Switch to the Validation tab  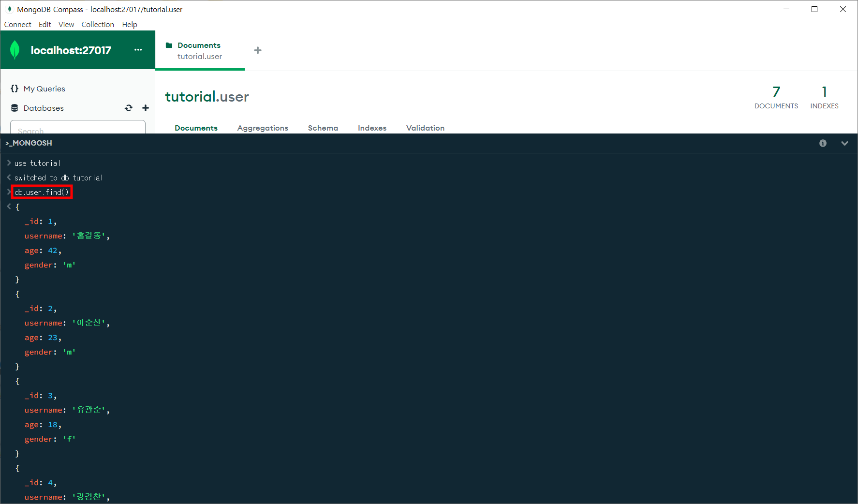click(425, 128)
